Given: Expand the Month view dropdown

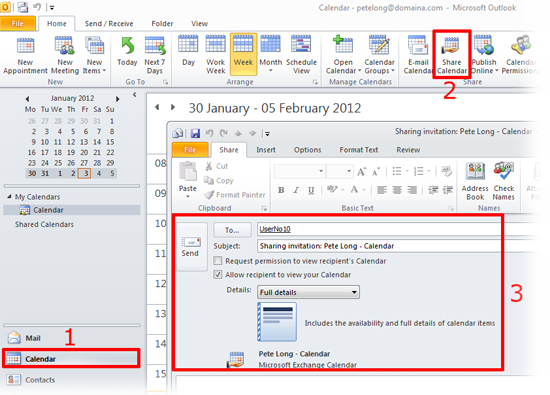Looking at the screenshot, I should coord(270,71).
